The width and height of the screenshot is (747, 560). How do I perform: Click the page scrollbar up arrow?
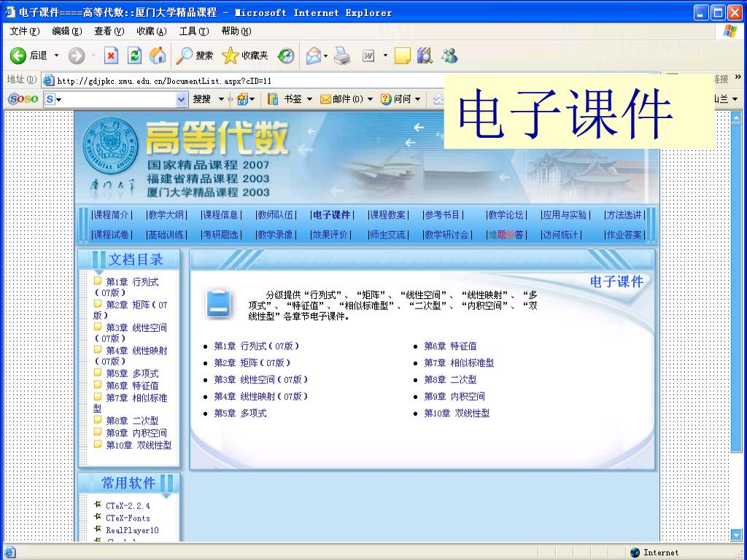(x=736, y=117)
